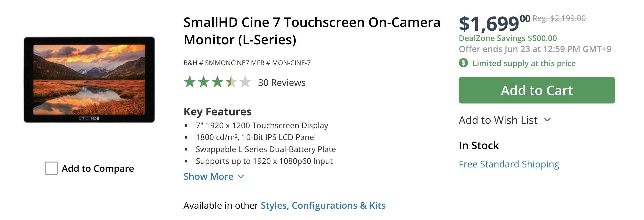Click the DealZone Savings $500.00 text
Viewport: 644px width, 220px height.
click(508, 38)
